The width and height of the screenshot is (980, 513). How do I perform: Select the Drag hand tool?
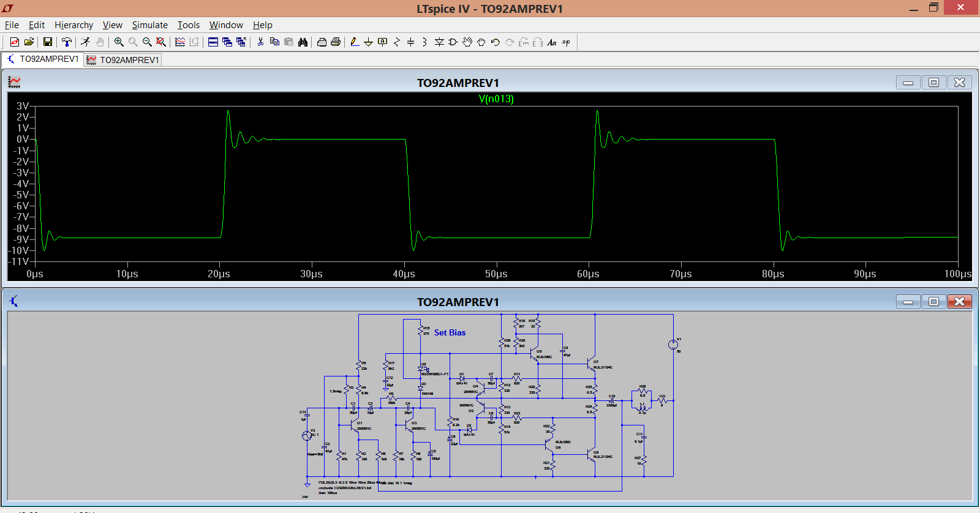point(481,42)
